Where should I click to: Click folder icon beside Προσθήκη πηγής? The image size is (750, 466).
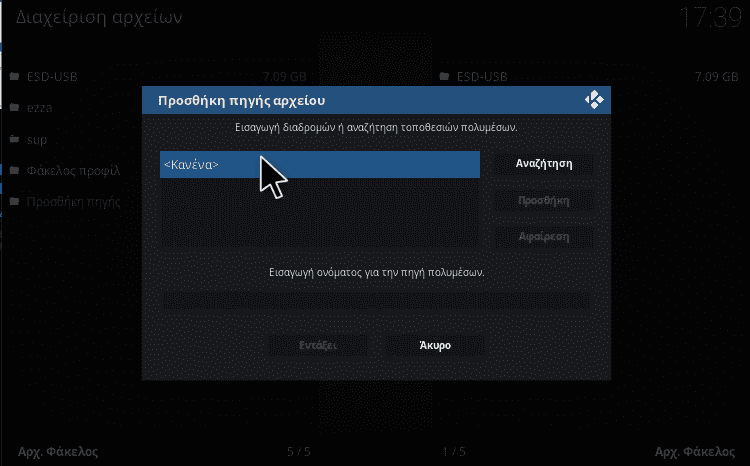coord(15,201)
